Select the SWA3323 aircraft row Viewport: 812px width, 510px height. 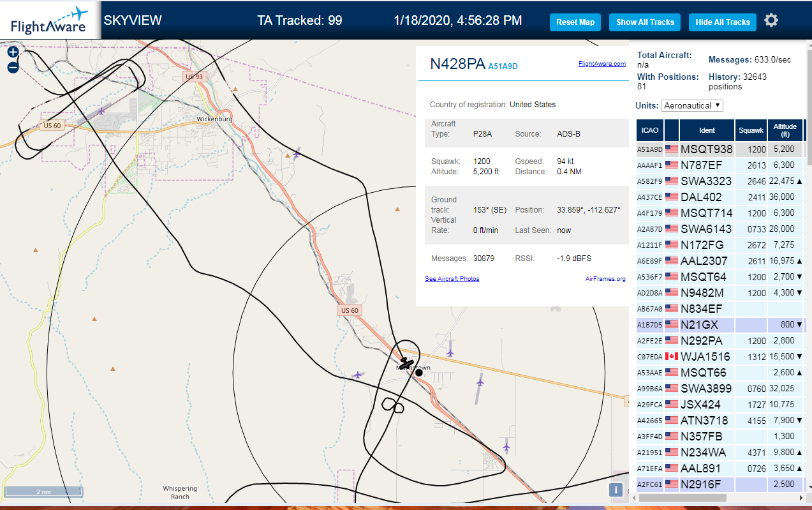[720, 181]
